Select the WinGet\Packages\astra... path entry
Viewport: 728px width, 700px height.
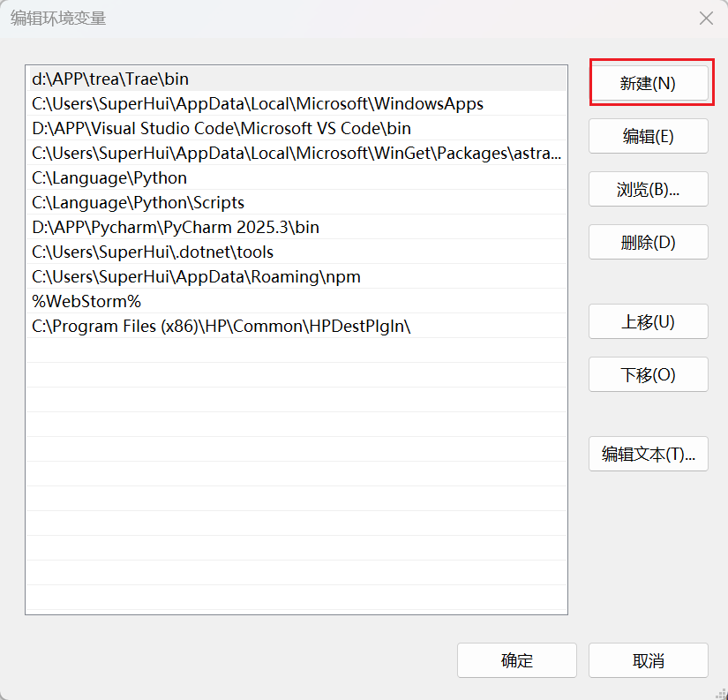(296, 153)
